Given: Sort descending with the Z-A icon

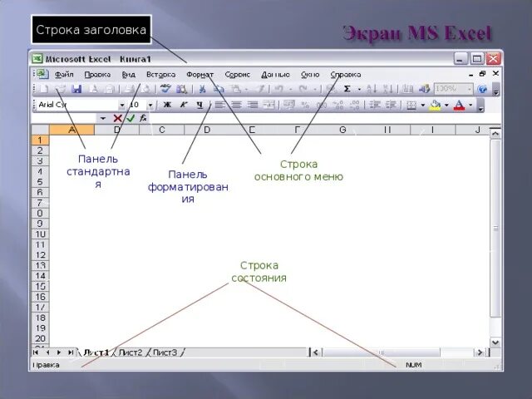Looking at the screenshot, I should point(387,89).
